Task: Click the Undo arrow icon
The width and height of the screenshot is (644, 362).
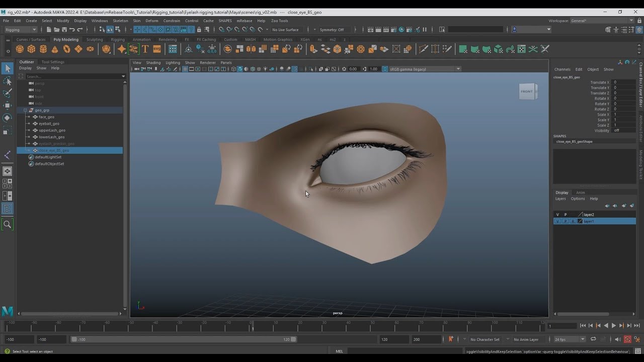Action: tap(72, 30)
